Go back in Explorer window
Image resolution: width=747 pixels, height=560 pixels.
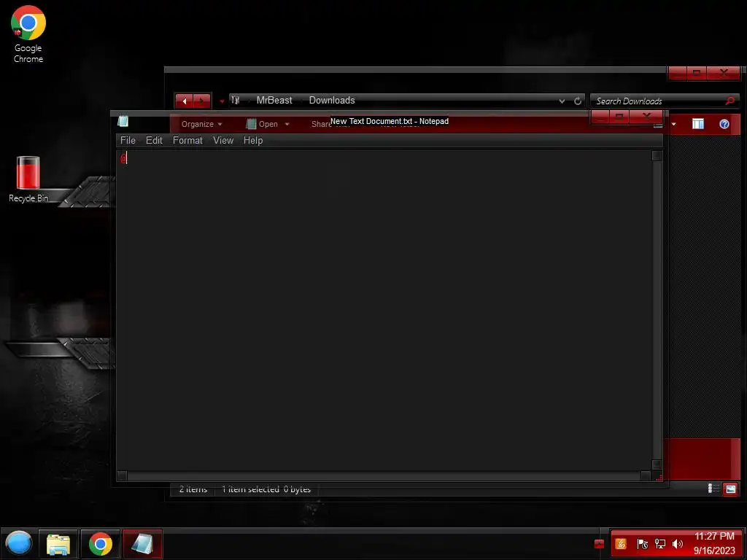pyautogui.click(x=185, y=101)
